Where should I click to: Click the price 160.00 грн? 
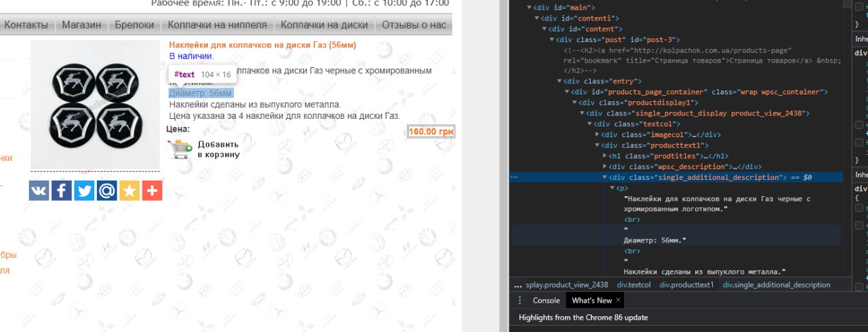(430, 132)
